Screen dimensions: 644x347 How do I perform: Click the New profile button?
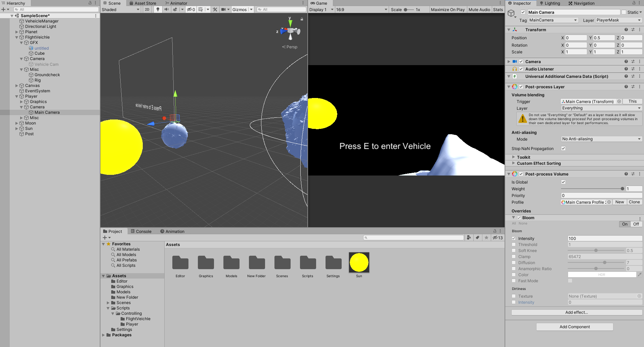619,202
